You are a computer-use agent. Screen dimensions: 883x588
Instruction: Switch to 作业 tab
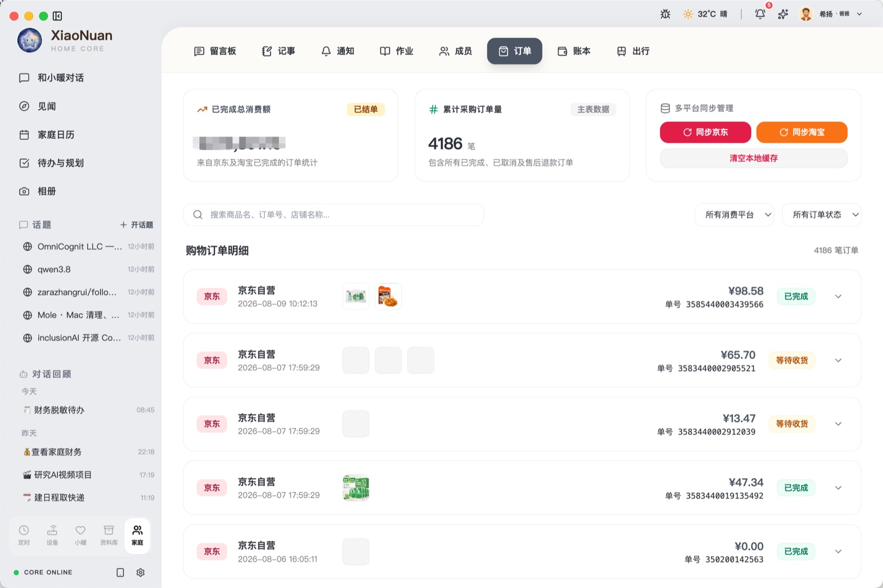click(x=397, y=51)
